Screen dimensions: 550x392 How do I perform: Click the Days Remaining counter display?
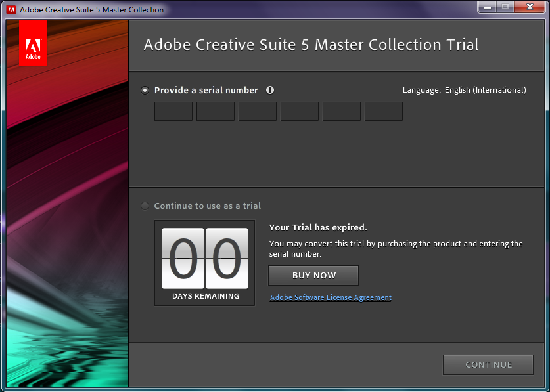pyautogui.click(x=205, y=263)
